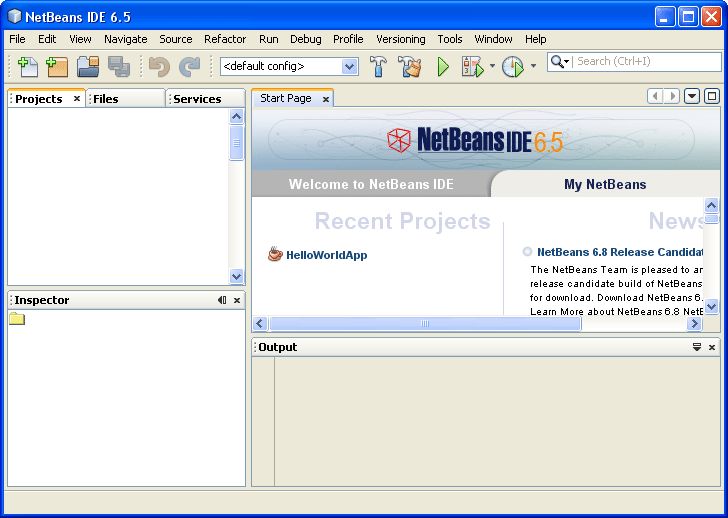
Task: Open the Help menu
Action: (535, 39)
